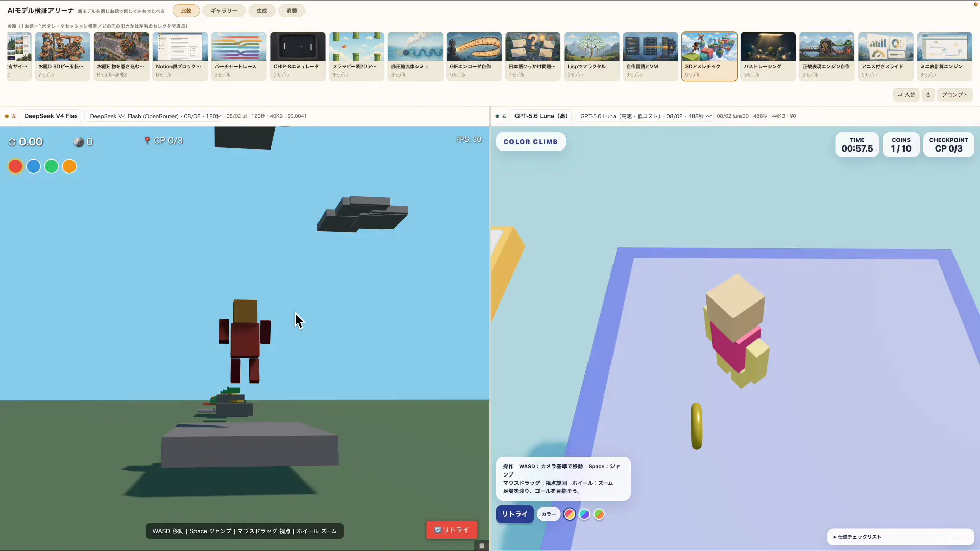Screen dimensions: 980x551
Task: Open the Lispでフラクタル task card
Action: (x=592, y=56)
